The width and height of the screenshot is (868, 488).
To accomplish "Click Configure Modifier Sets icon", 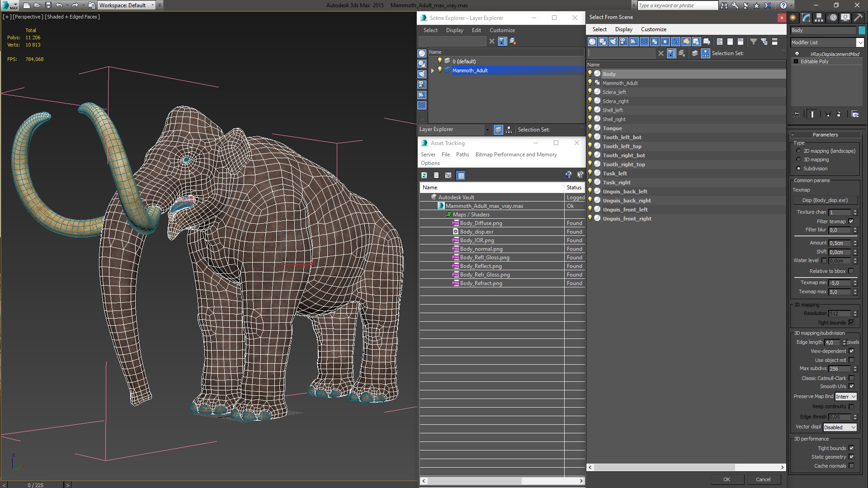I will 855,114.
